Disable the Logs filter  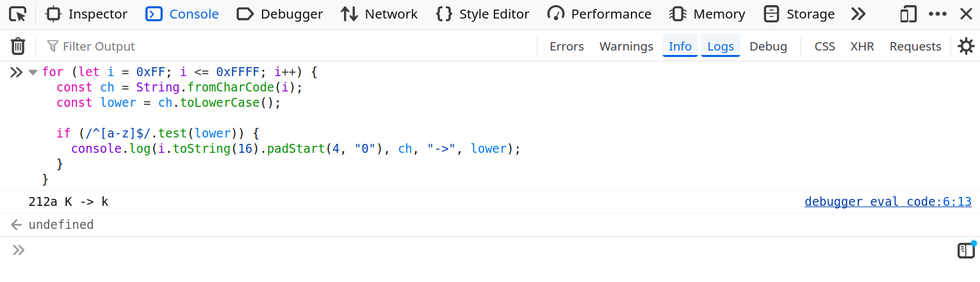(x=720, y=46)
